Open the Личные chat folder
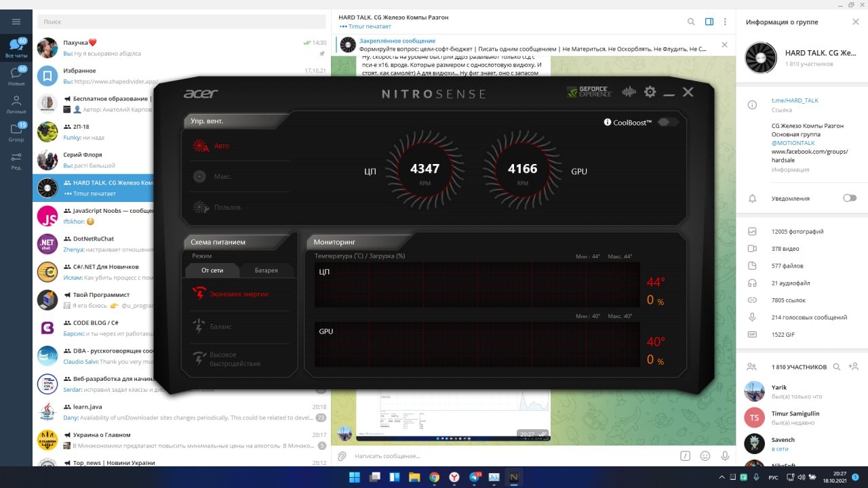 16,104
